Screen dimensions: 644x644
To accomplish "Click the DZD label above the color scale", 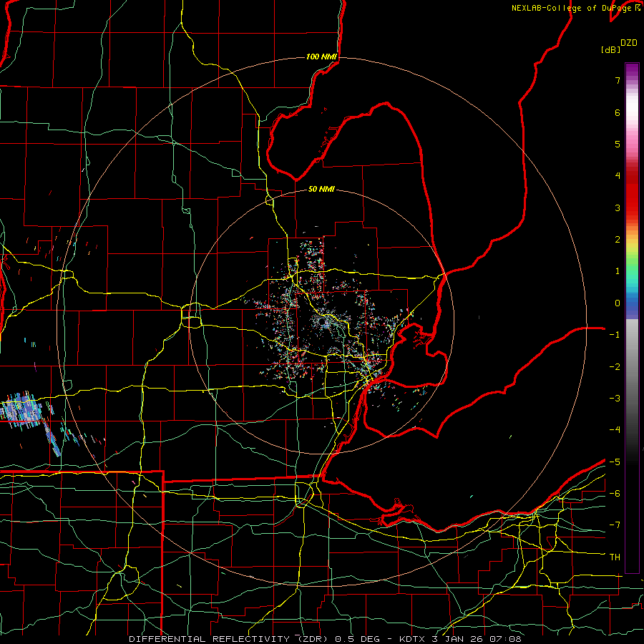I will [x=629, y=43].
